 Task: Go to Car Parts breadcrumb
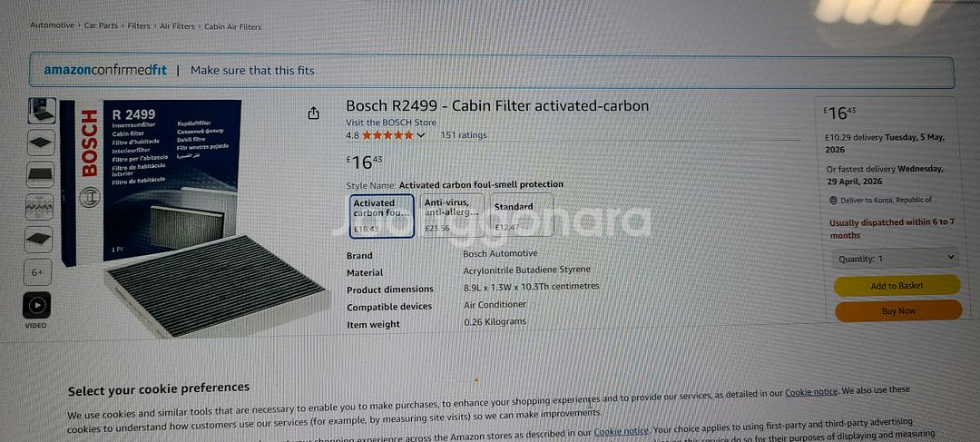[x=101, y=25]
